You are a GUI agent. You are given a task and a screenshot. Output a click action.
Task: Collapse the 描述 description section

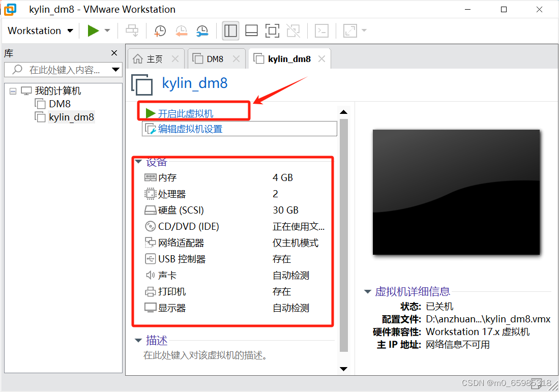138,341
